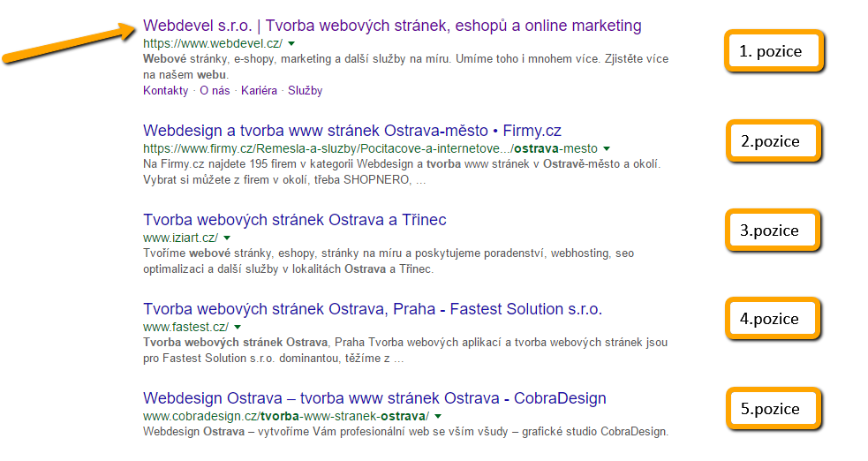Screen dimensions: 868x461
Task: Open the Webdevel s.r.o. result title
Action: [392, 26]
